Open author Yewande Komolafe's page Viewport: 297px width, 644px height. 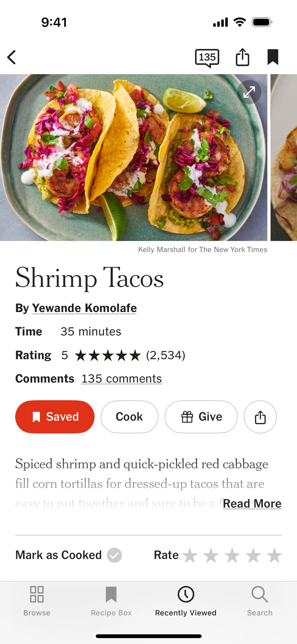click(x=84, y=308)
